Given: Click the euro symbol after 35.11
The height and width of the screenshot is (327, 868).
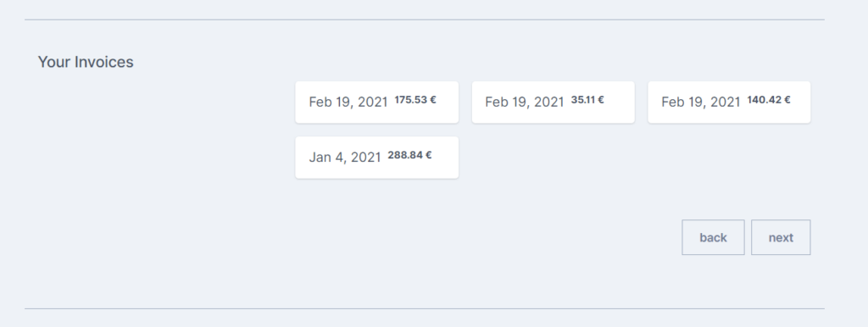Looking at the screenshot, I should [601, 100].
